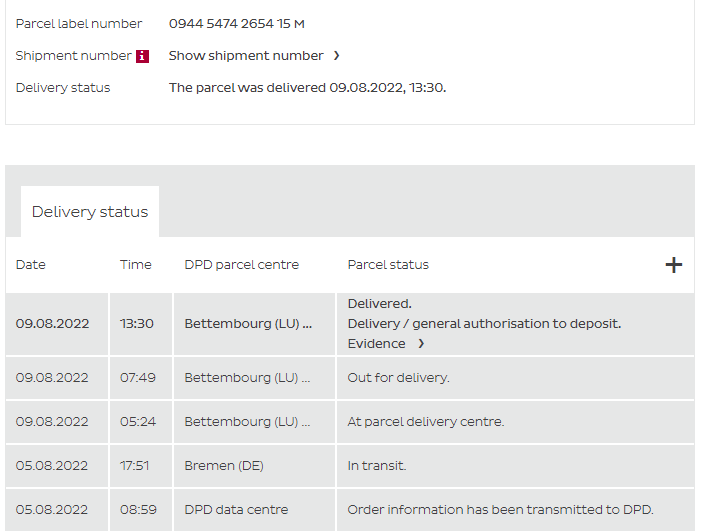Open the Show shipment number link
The image size is (707, 531).
coord(246,56)
